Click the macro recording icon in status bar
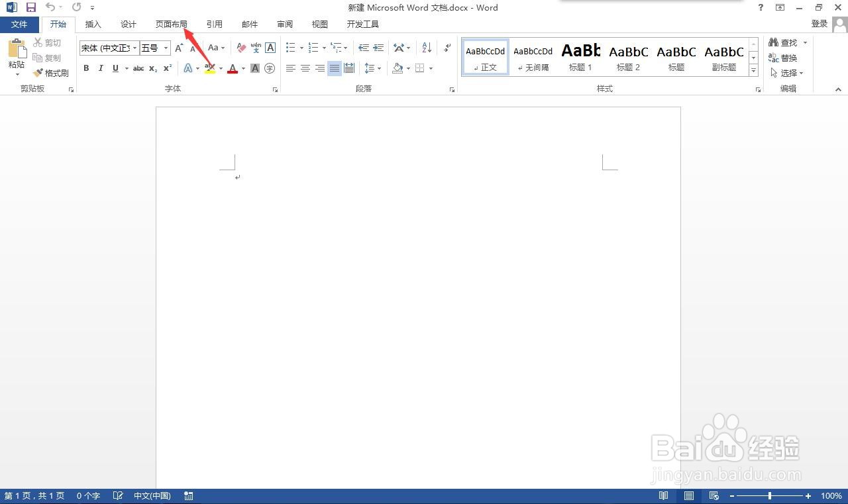This screenshot has height=504, width=848. click(189, 495)
